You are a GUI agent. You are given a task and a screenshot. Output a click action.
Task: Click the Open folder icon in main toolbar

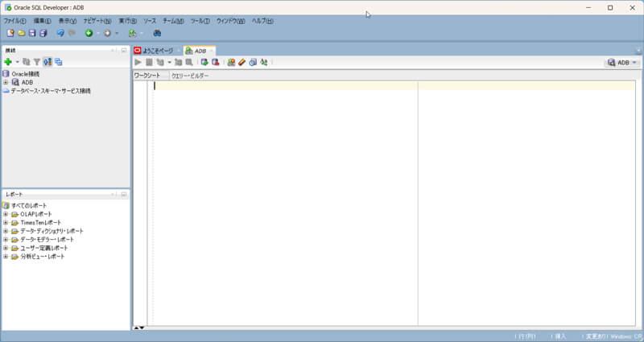(x=22, y=33)
